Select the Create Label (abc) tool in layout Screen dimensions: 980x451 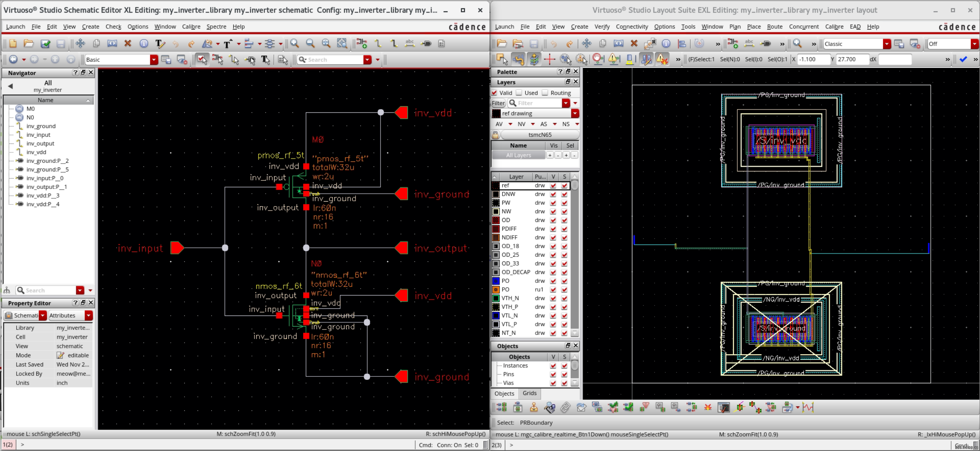[749, 43]
